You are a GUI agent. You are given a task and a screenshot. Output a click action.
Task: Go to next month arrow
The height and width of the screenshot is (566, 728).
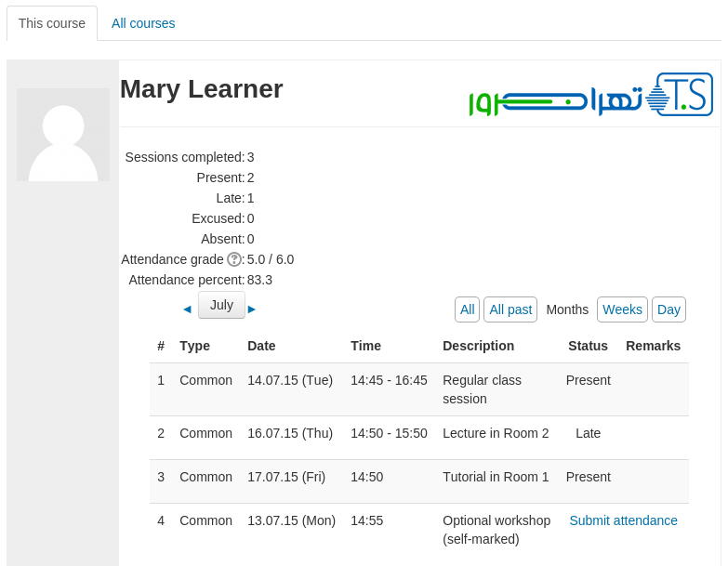point(252,309)
